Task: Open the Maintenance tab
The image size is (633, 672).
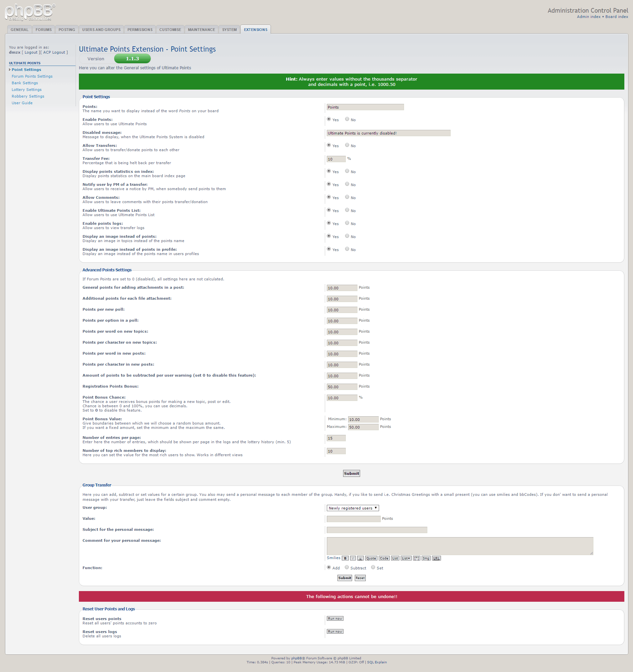Action: tap(201, 29)
